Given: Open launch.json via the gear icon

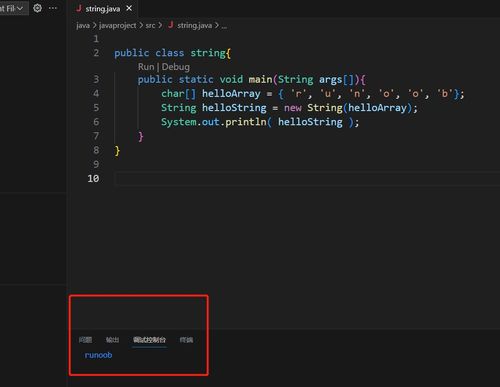Looking at the screenshot, I should click(x=37, y=8).
